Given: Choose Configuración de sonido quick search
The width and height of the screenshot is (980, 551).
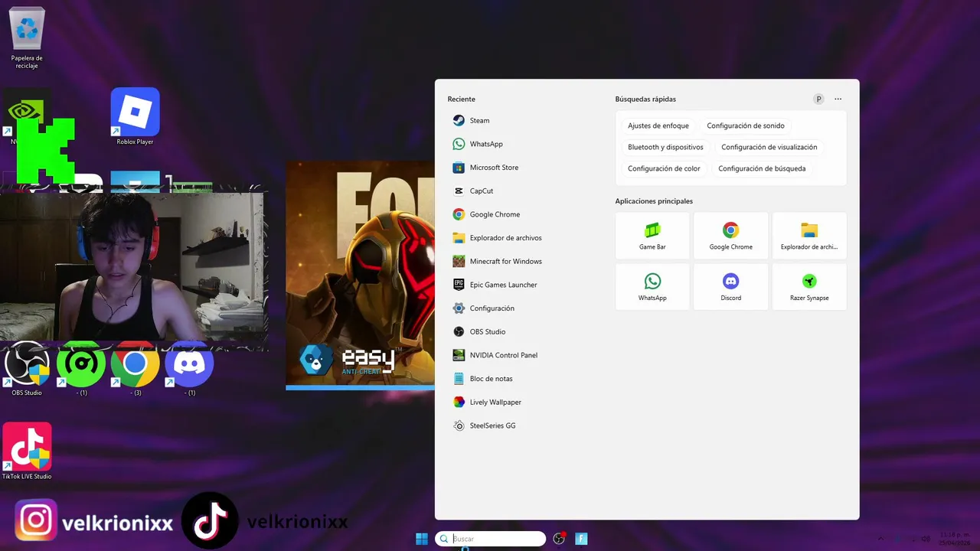Looking at the screenshot, I should tap(746, 126).
